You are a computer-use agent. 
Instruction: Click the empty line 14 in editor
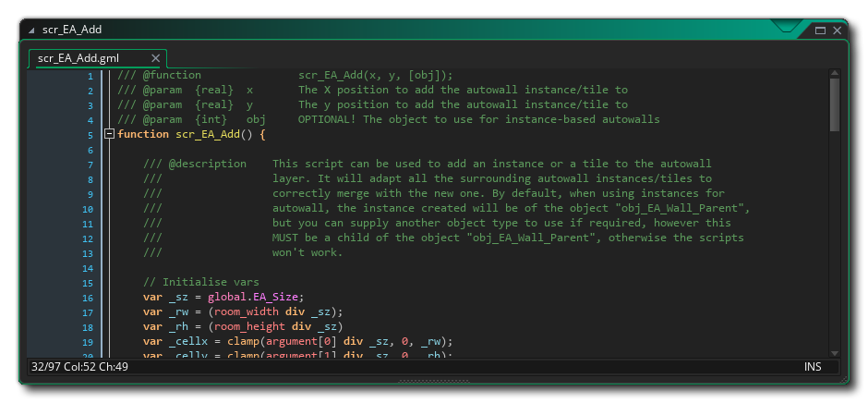(369, 268)
